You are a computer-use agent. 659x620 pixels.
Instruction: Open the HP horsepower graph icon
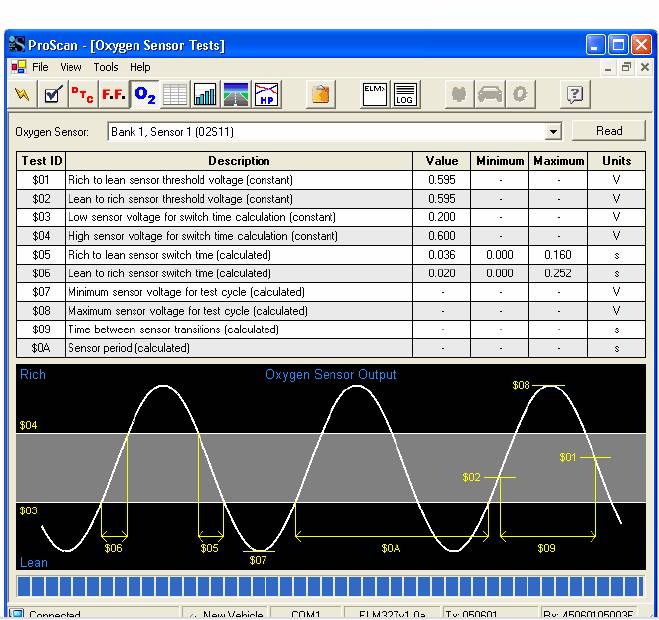pos(267,95)
